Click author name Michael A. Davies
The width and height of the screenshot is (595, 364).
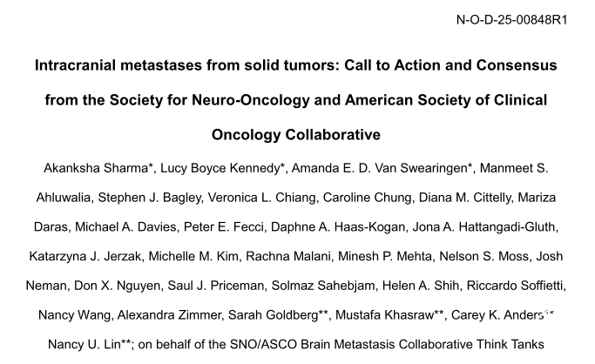point(119,227)
